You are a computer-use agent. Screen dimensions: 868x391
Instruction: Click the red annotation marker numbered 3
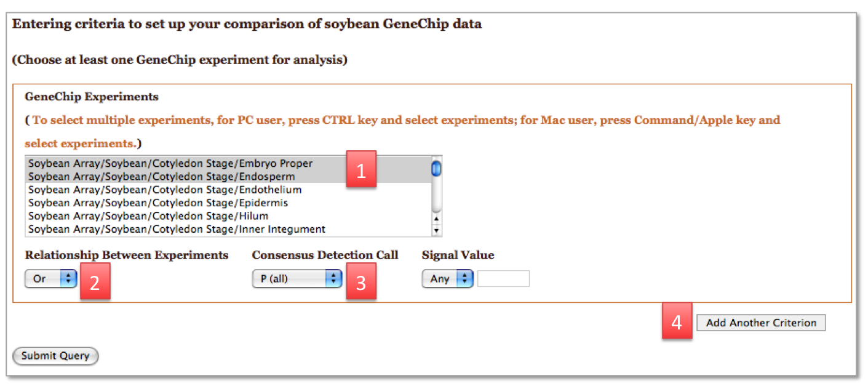pyautogui.click(x=361, y=281)
